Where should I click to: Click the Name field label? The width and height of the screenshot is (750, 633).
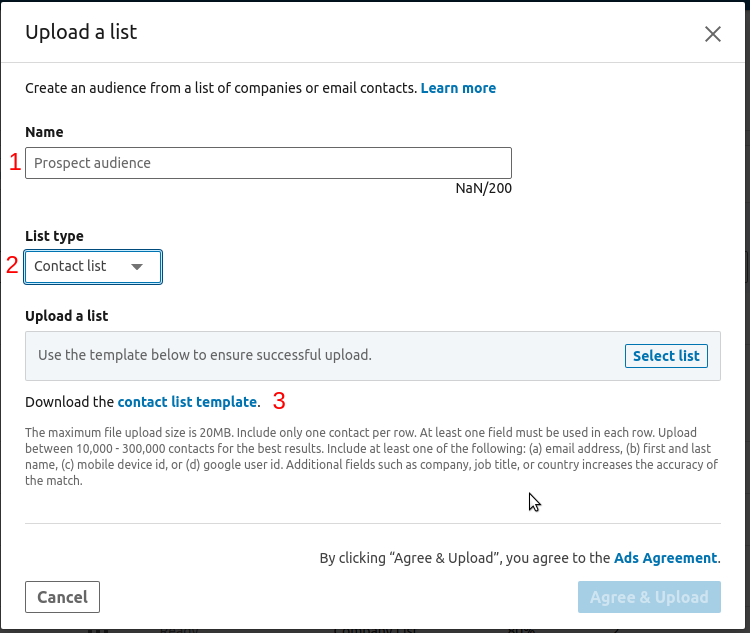coord(44,132)
